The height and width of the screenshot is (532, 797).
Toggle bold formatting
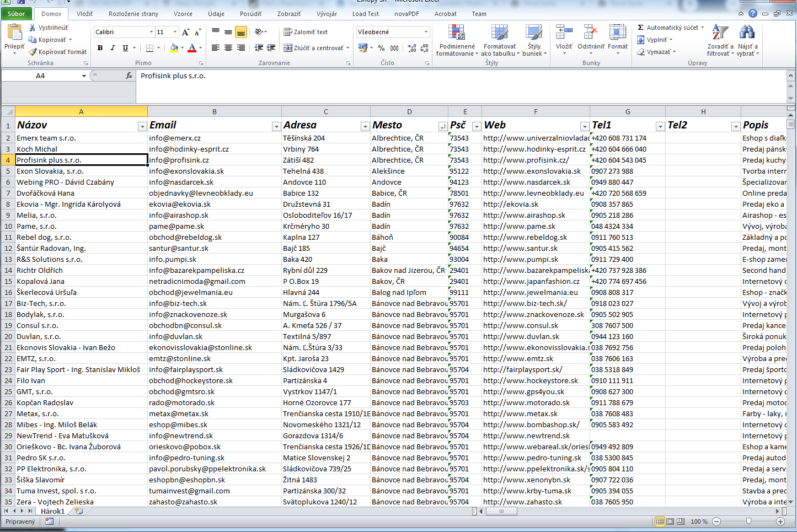coord(100,48)
